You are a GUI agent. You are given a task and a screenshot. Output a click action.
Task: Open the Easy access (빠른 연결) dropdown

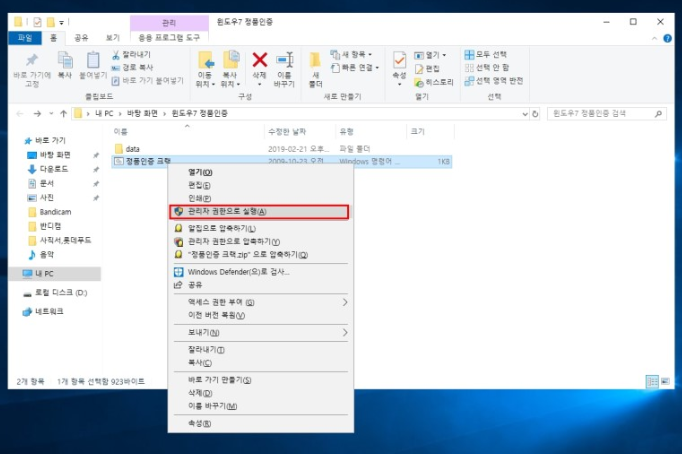click(355, 67)
